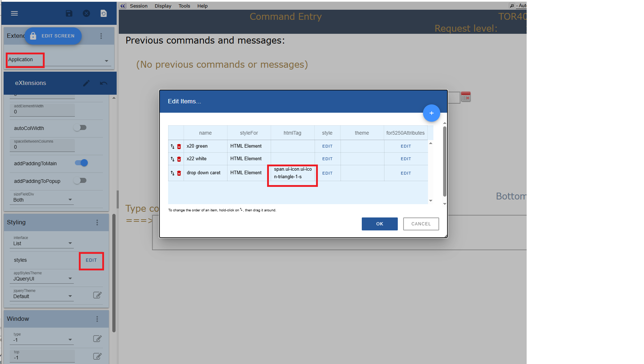The width and height of the screenshot is (644, 364).
Task: Click the eXtensions undo arrow icon
Action: (104, 83)
